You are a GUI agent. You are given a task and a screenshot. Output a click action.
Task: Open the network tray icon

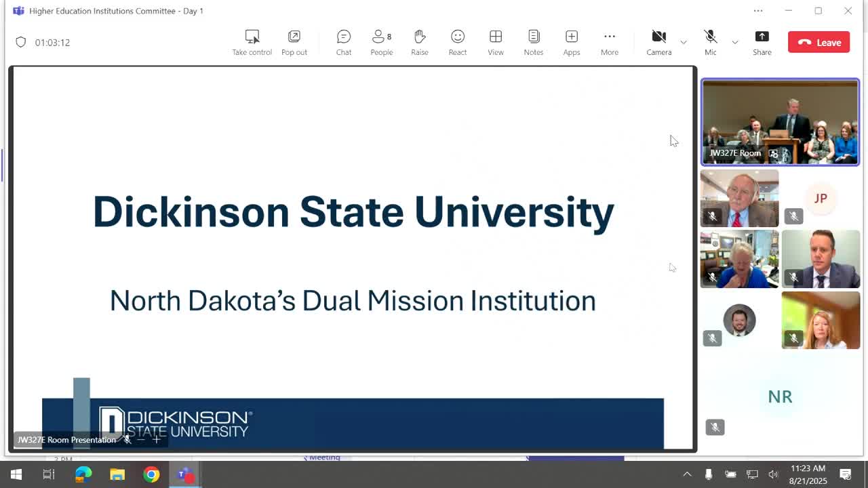752,474
